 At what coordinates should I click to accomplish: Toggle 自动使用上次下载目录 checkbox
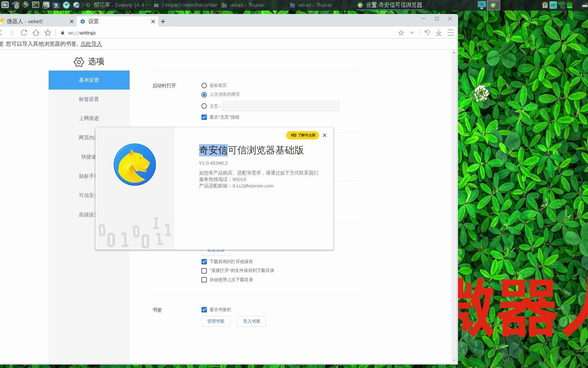[204, 280]
